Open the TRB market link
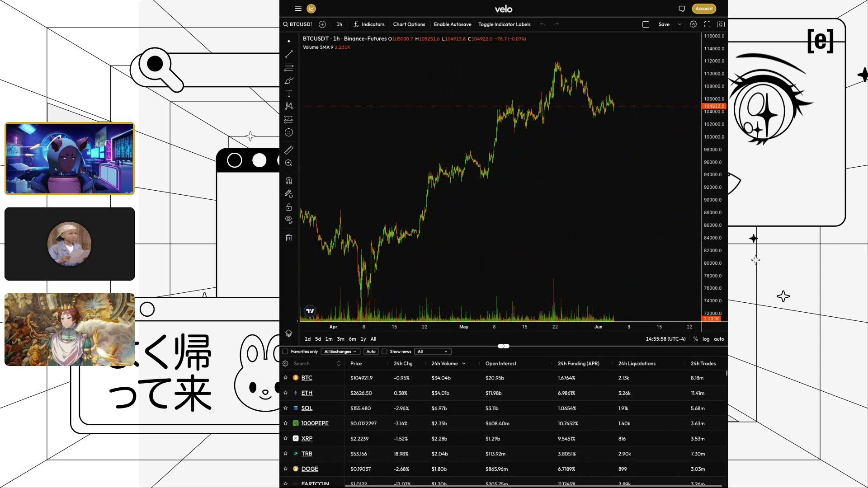868x488 pixels. coord(307,454)
